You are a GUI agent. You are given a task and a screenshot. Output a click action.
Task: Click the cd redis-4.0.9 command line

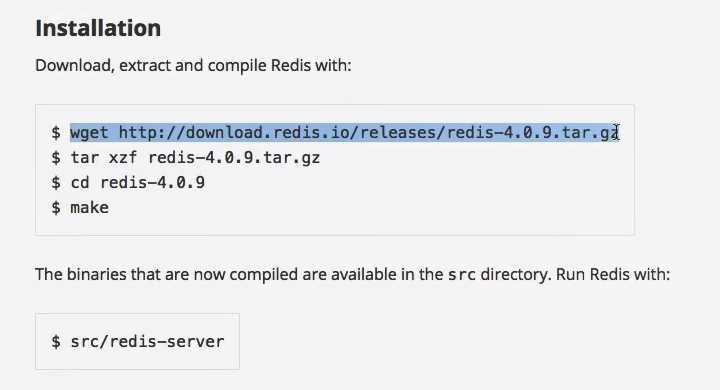(138, 182)
